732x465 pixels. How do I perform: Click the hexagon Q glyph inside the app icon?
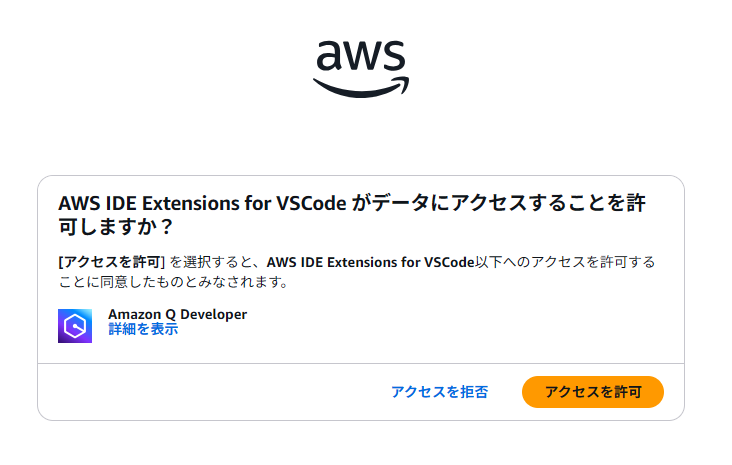point(75,326)
